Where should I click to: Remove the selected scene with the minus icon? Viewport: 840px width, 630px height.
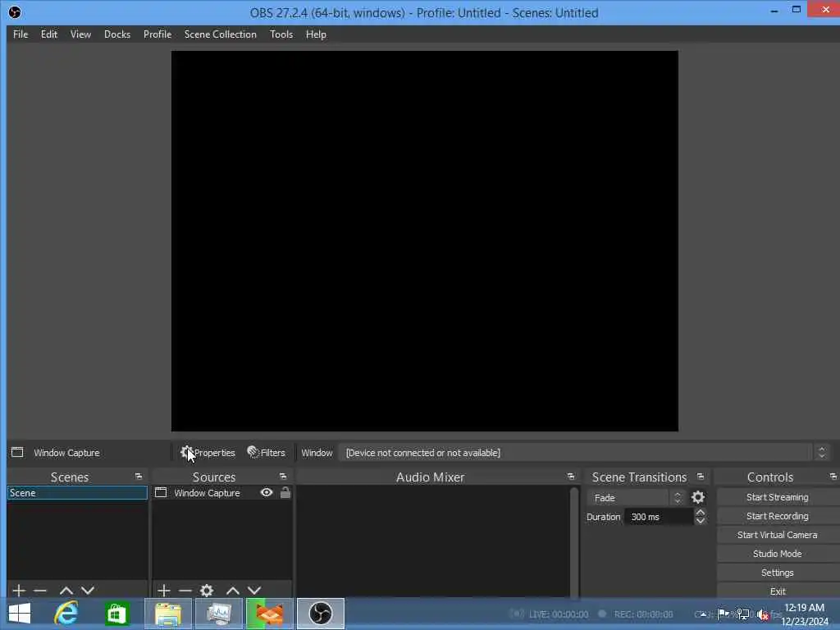point(40,591)
